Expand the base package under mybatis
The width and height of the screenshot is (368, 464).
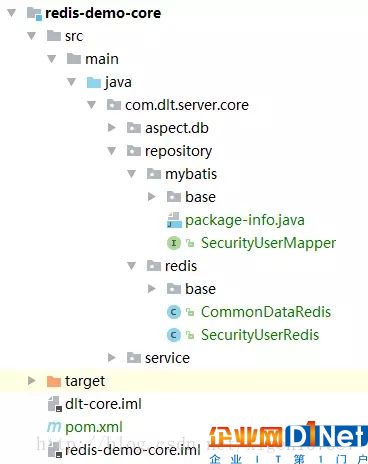(152, 197)
